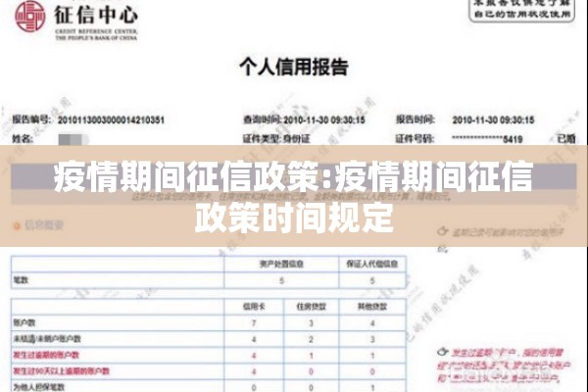
Task: Click the 信用卡 column header
Action: point(254,307)
